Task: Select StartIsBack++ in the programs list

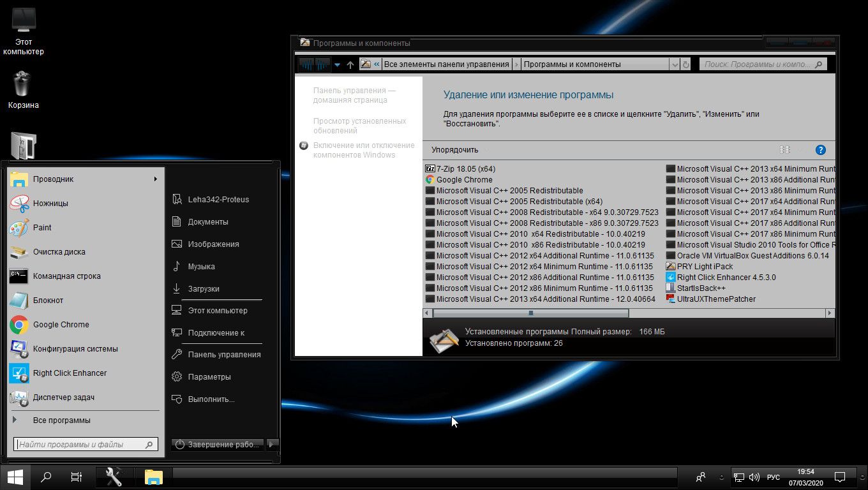Action: point(696,288)
